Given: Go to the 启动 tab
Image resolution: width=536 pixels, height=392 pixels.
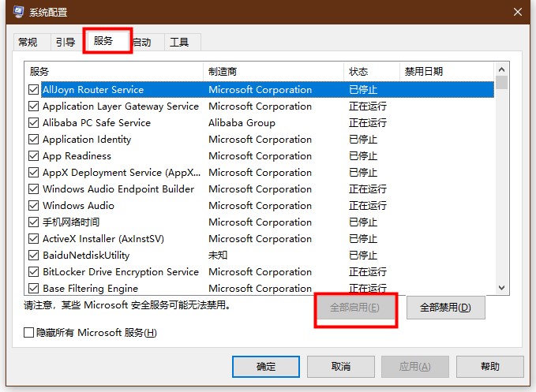Looking at the screenshot, I should (x=142, y=42).
